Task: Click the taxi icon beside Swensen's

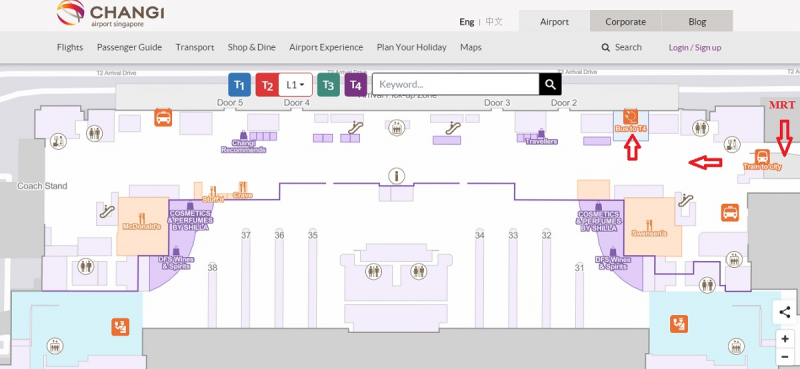Action: 730,212
